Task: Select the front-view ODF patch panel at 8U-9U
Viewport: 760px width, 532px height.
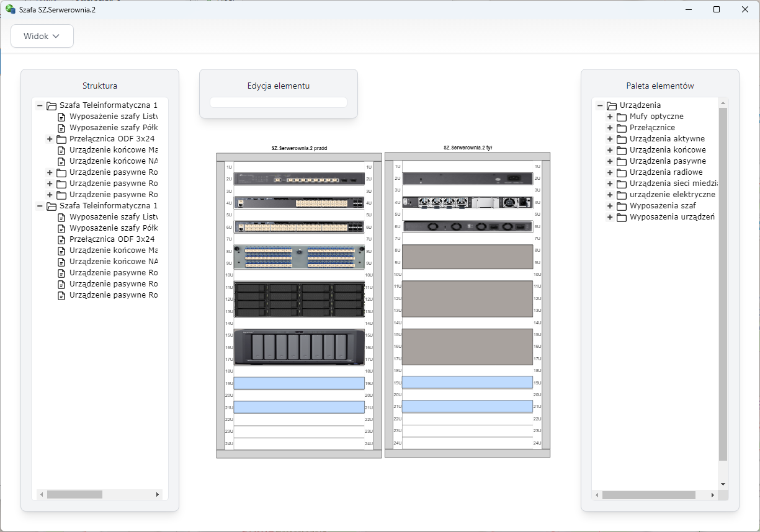Action: tap(299, 257)
